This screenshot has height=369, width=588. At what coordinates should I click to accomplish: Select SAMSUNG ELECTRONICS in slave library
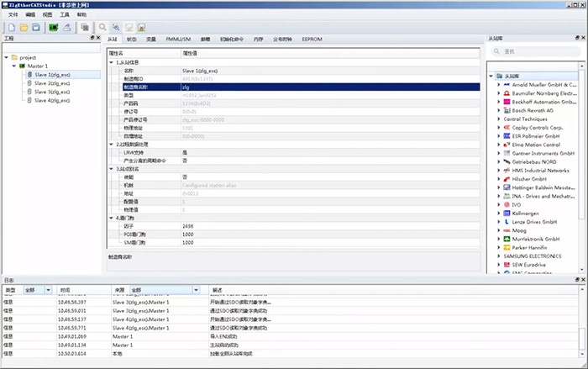click(533, 256)
